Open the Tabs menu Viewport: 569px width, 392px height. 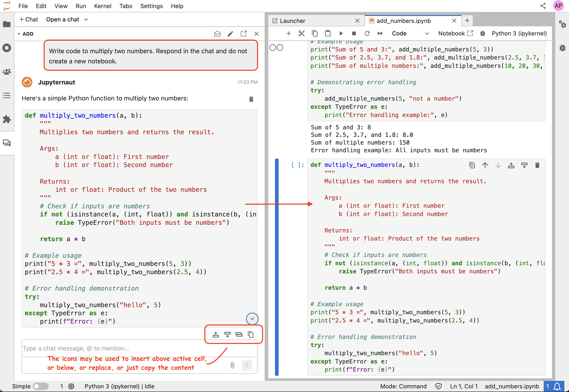point(126,6)
